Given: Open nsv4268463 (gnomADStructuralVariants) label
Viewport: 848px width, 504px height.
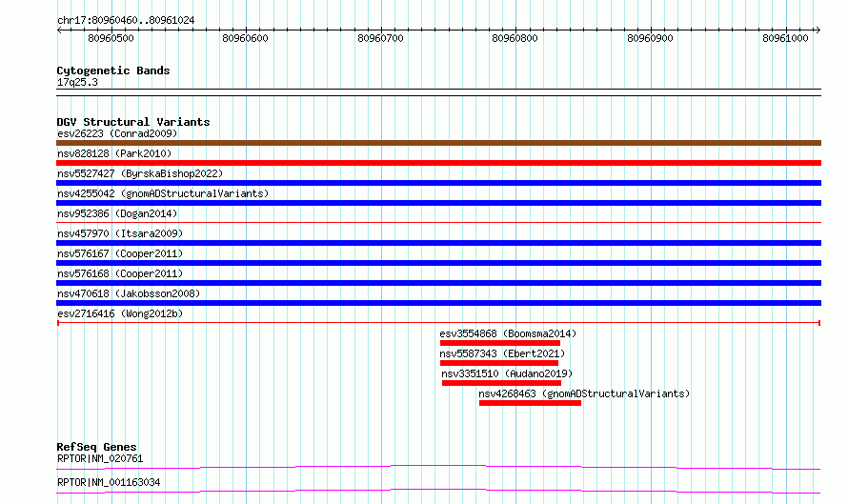Looking at the screenshot, I should (584, 393).
